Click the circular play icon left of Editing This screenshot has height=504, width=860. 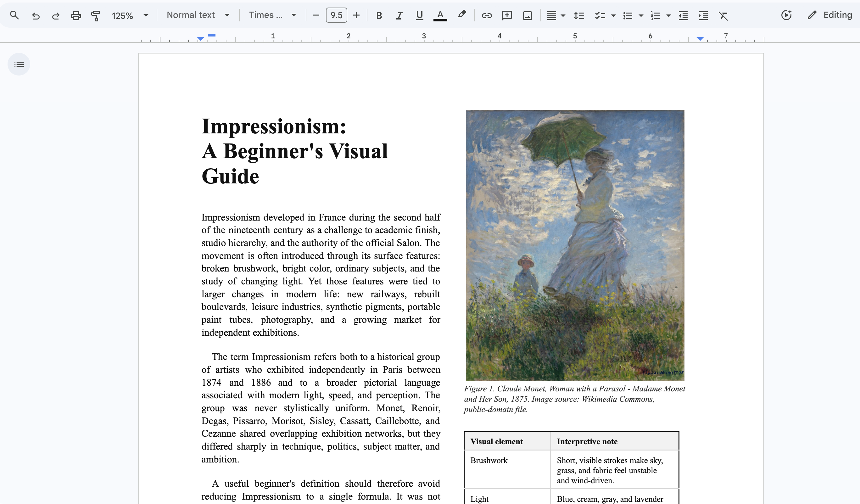786,15
